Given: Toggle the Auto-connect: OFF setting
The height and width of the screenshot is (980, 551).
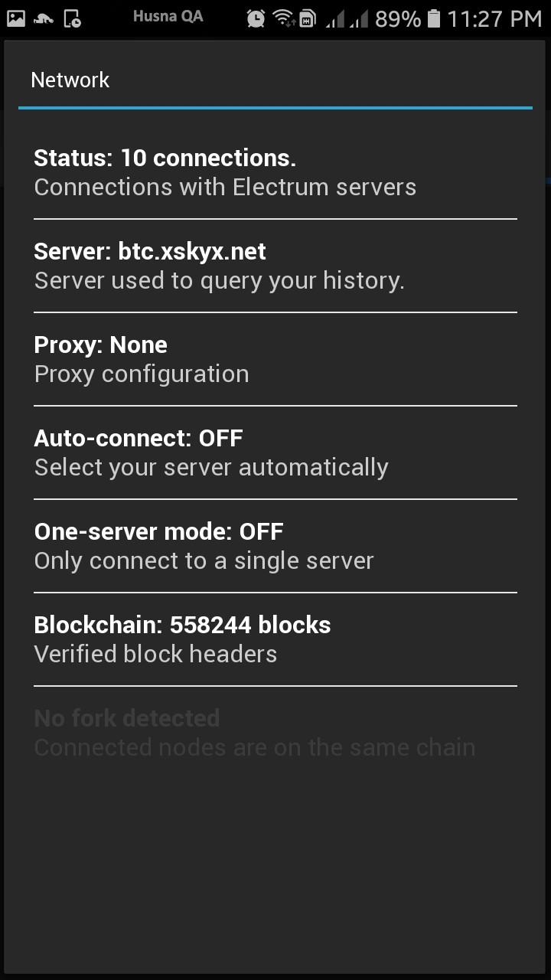Looking at the screenshot, I should tap(275, 452).
